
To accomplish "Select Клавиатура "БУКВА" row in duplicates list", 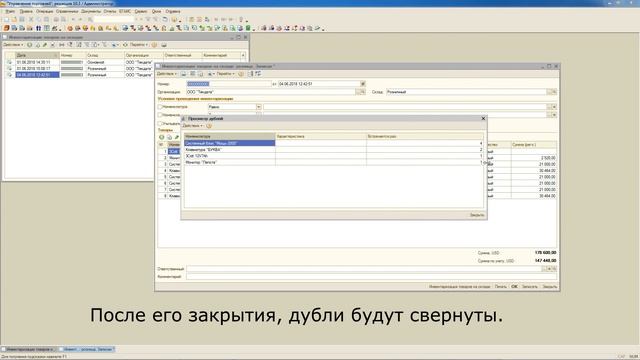I will pyautogui.click(x=334, y=150).
